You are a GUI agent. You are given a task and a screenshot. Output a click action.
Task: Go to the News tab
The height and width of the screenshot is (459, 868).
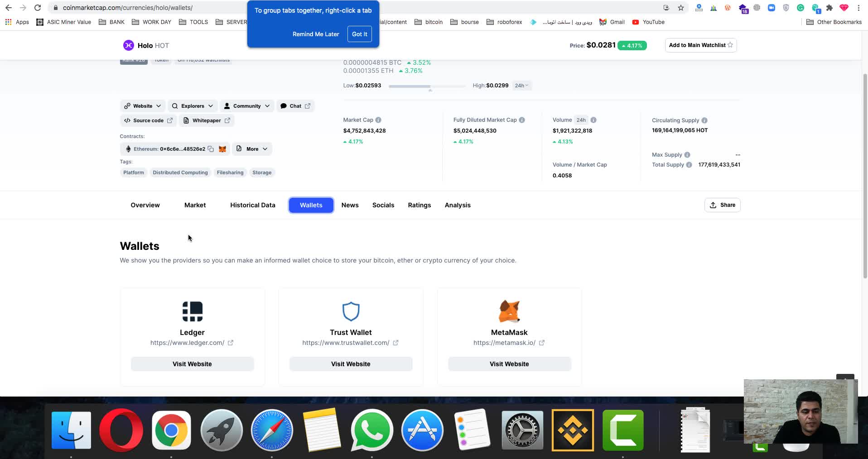[x=350, y=205]
